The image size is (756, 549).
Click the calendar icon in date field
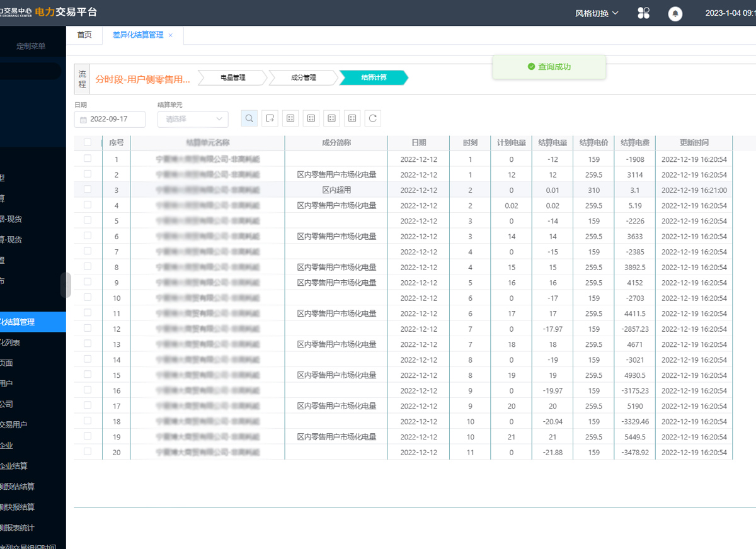(83, 119)
